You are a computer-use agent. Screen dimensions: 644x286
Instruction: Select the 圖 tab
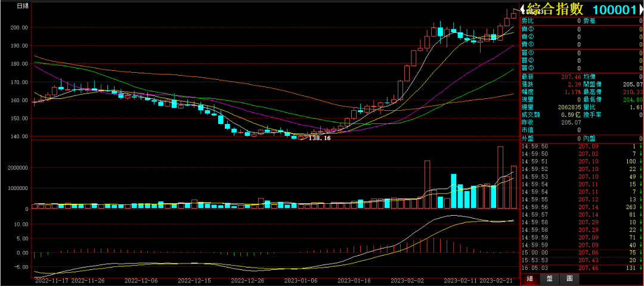569,278
